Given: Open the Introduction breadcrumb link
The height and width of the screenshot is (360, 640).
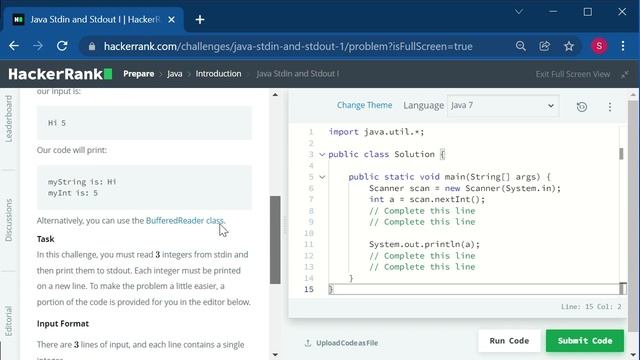Looking at the screenshot, I should [218, 74].
